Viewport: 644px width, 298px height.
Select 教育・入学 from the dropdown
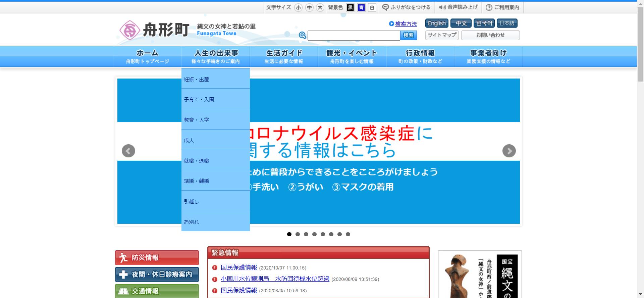(x=216, y=120)
